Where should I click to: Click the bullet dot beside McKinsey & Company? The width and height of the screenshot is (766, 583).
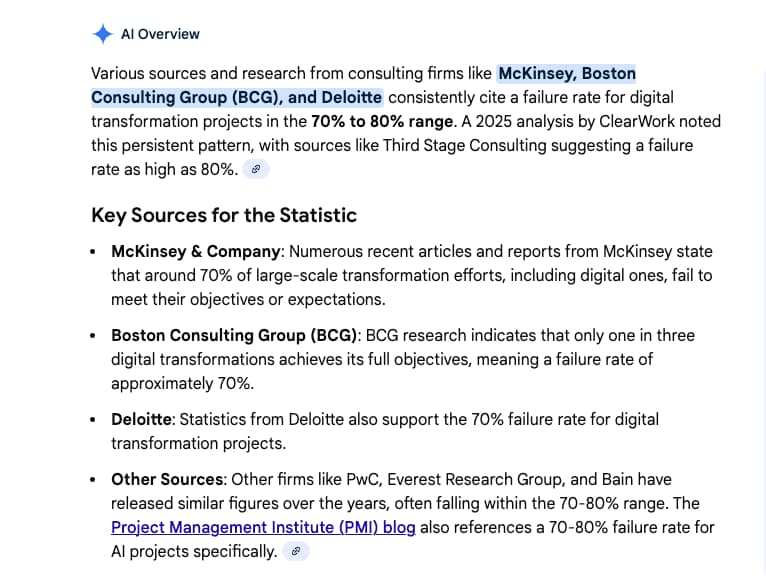(x=94, y=252)
